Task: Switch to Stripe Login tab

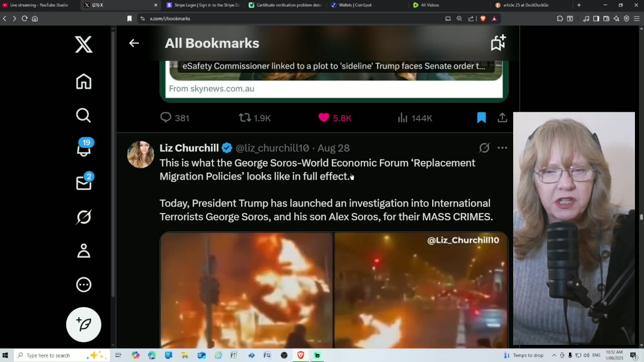Action: click(203, 5)
